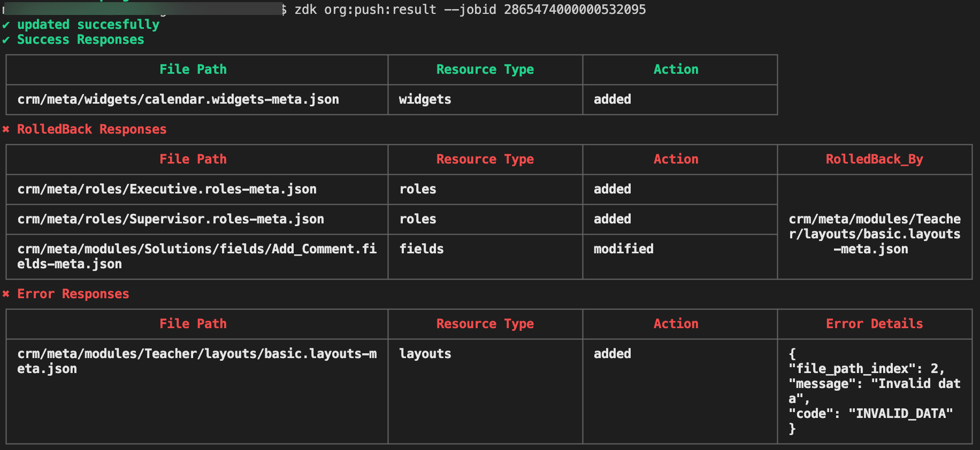Viewport: 980px width, 450px height.
Task: Click the checkmark beside "Success Responses"
Action: coord(6,40)
